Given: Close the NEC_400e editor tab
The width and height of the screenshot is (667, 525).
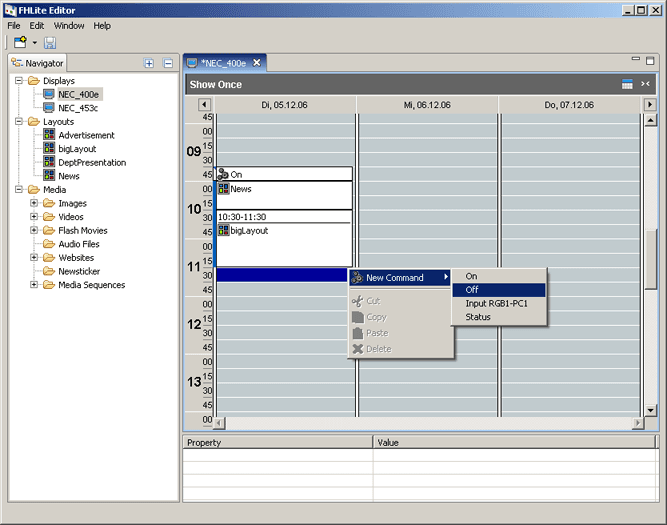Looking at the screenshot, I should coord(256,63).
